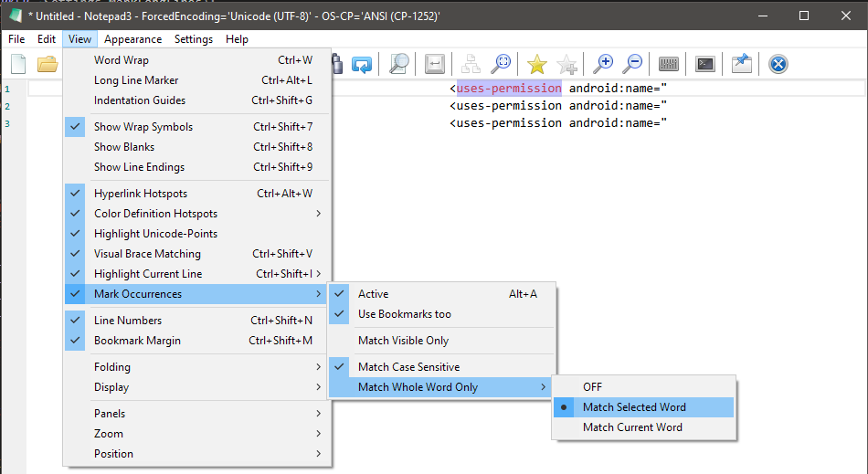Toggle Active mark occurrences option

441,294
